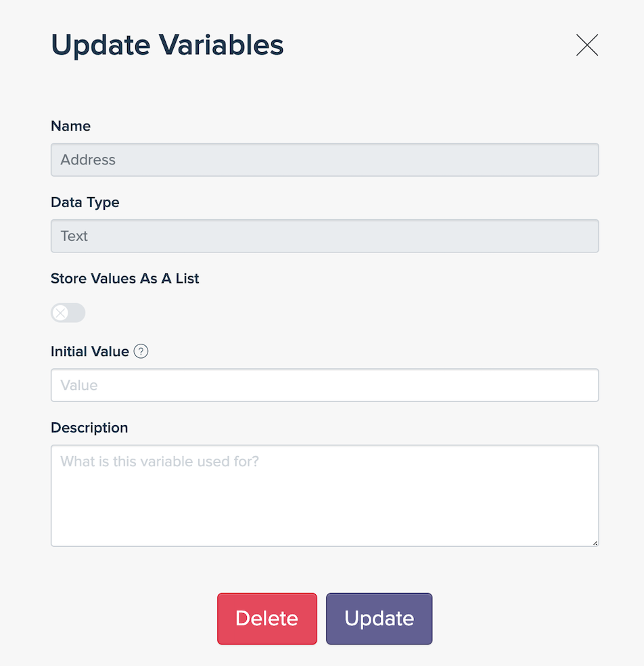This screenshot has width=644, height=666.
Task: Click the Name field label
Action: click(x=70, y=126)
